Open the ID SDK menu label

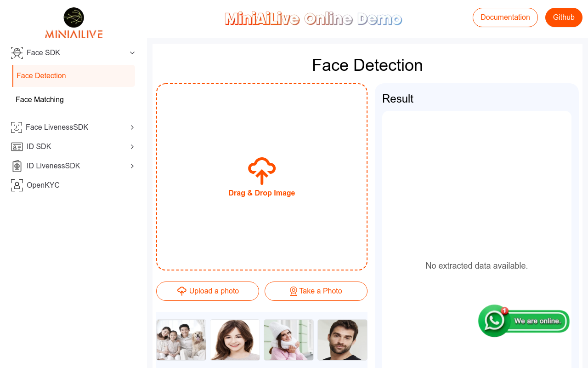point(39,147)
